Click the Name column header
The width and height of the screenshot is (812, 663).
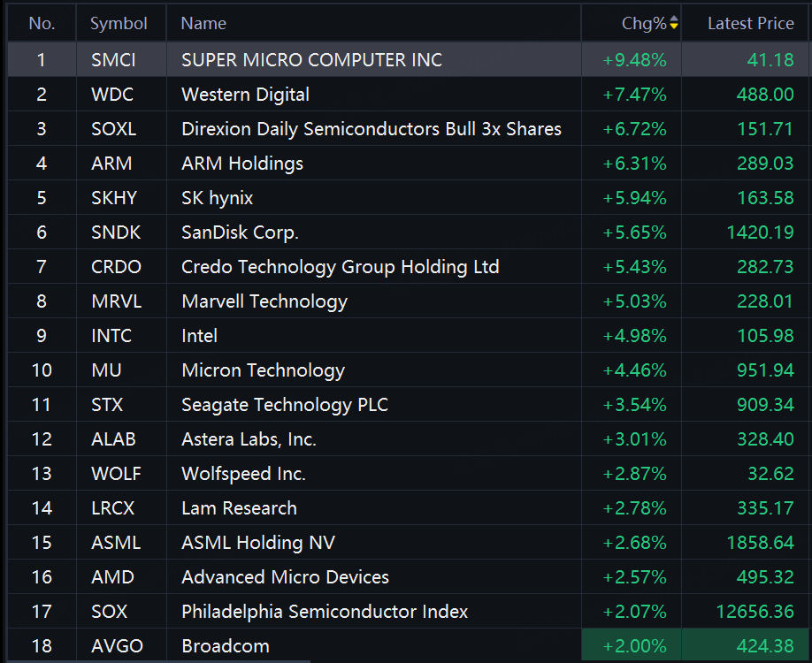(203, 23)
